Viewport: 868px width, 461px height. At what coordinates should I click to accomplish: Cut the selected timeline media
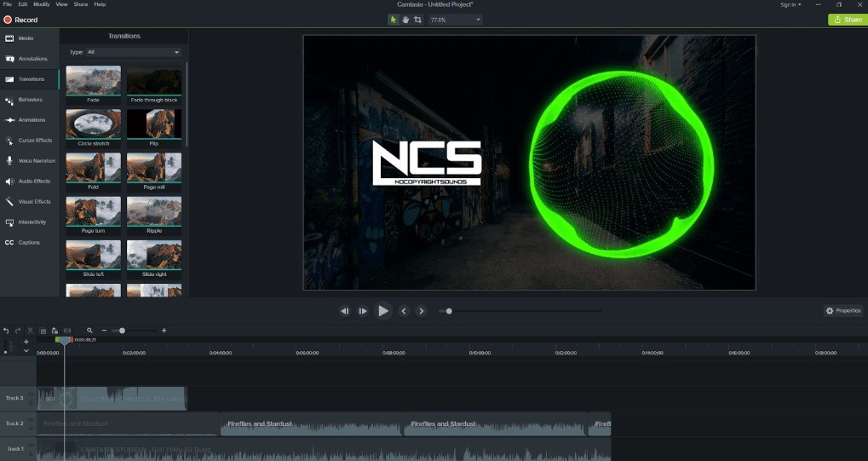[31, 331]
